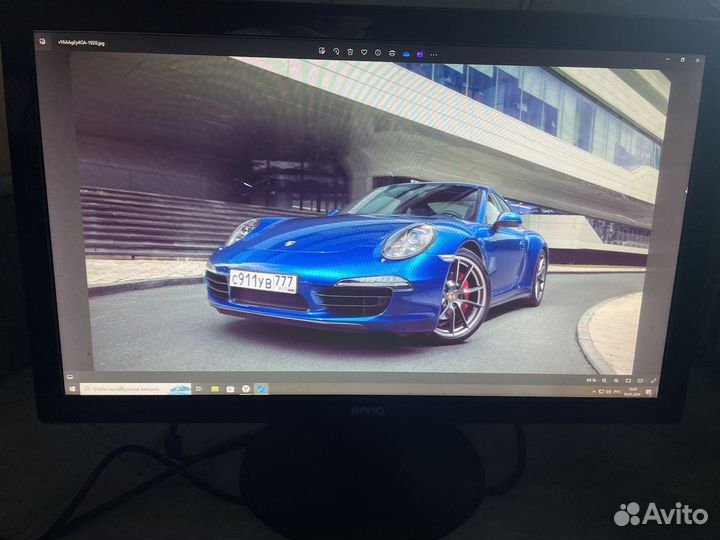This screenshot has width=720, height=540.
Task: Show file info with the info icon
Action: (x=378, y=53)
